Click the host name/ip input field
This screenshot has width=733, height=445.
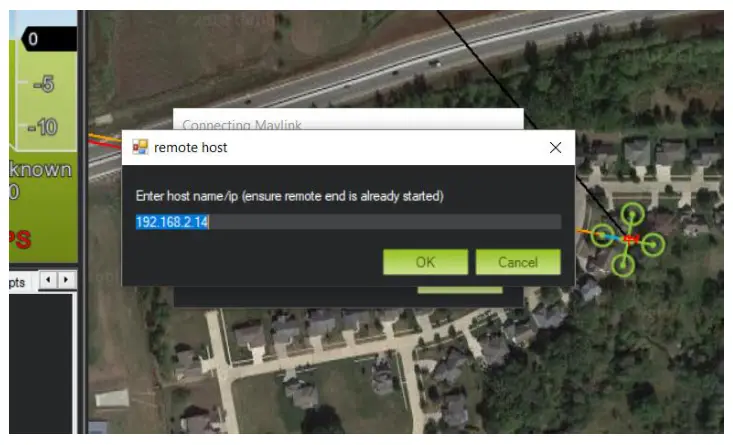click(348, 222)
